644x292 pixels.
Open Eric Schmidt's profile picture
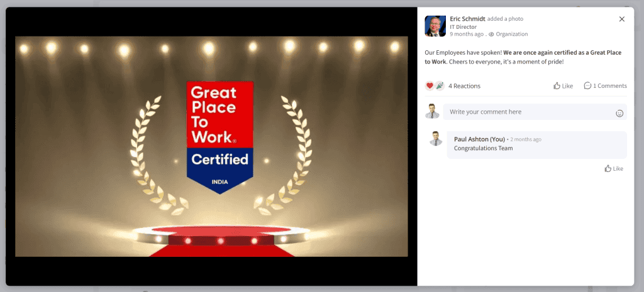pos(435,26)
